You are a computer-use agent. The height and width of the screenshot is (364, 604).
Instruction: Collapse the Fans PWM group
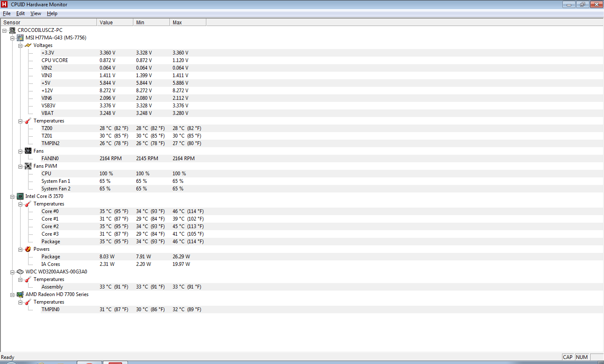[20, 166]
